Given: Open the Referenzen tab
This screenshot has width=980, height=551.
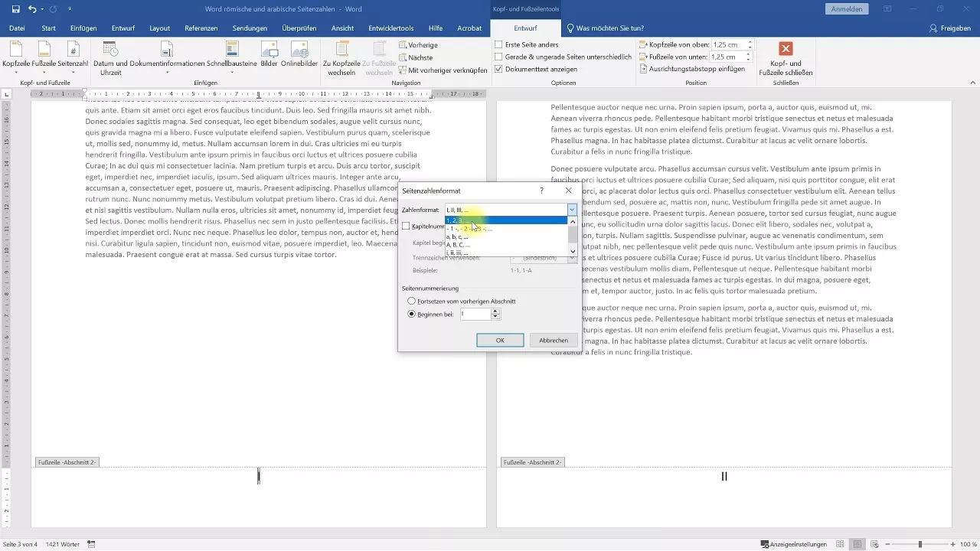Looking at the screenshot, I should (201, 28).
